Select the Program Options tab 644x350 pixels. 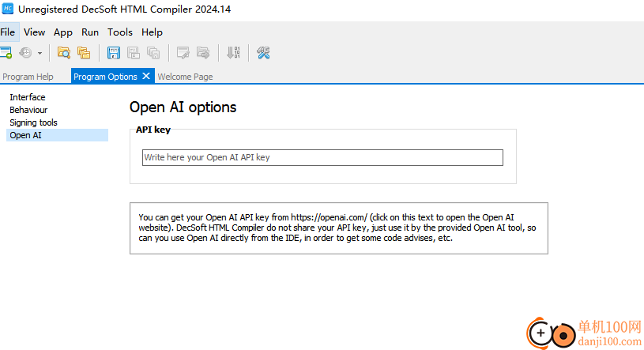[105, 77]
